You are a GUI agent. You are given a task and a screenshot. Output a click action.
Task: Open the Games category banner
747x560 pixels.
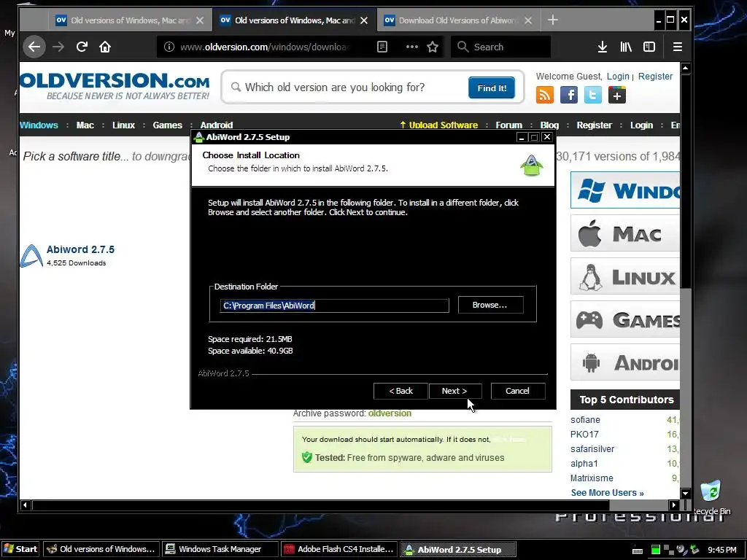624,319
